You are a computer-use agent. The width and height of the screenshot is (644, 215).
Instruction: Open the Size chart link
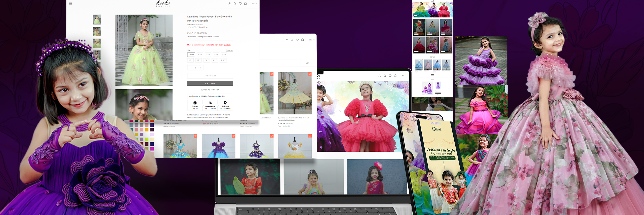[x=229, y=50]
